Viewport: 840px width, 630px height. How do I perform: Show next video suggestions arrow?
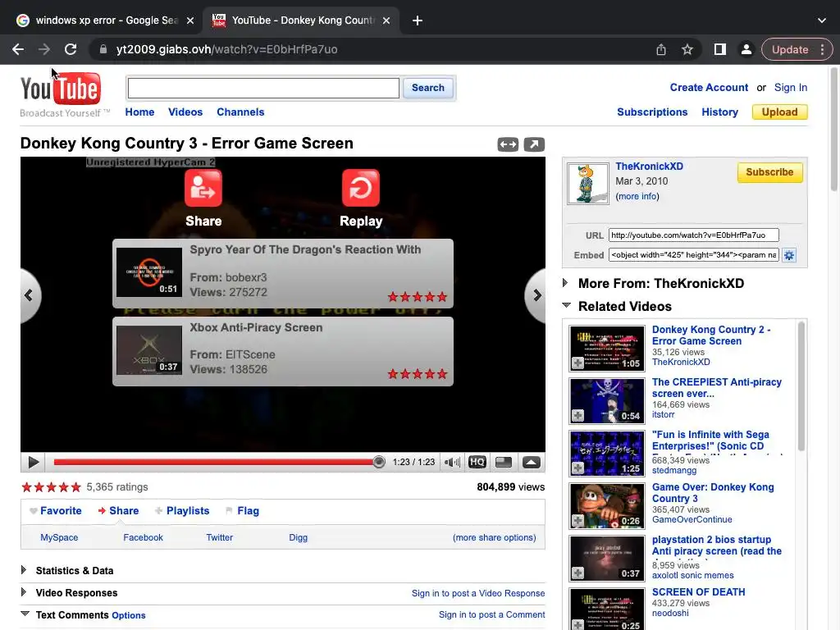(536, 295)
